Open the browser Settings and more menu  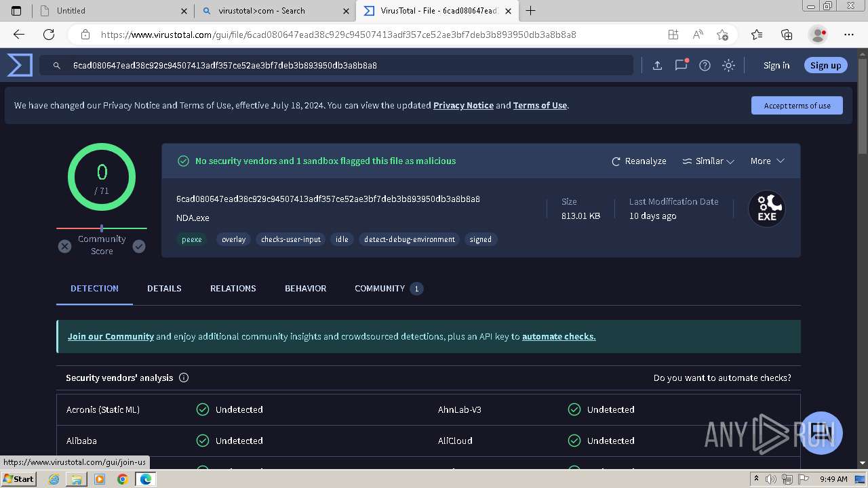click(849, 35)
